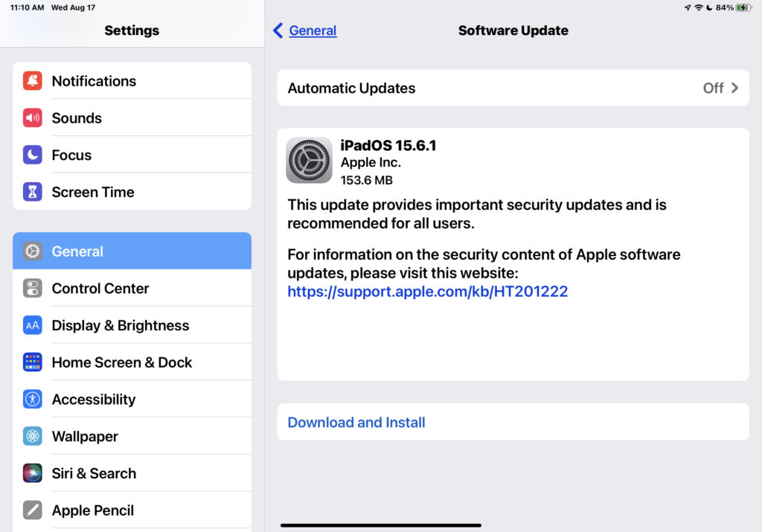
Task: Open the Home Screen & Dock icon
Action: [x=32, y=362]
